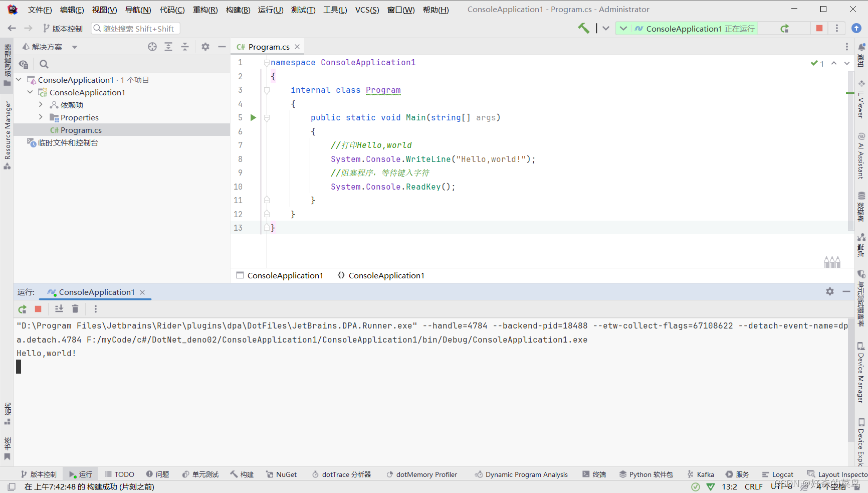
Task: Click the locate in solution crosshair icon
Action: pyautogui.click(x=152, y=47)
